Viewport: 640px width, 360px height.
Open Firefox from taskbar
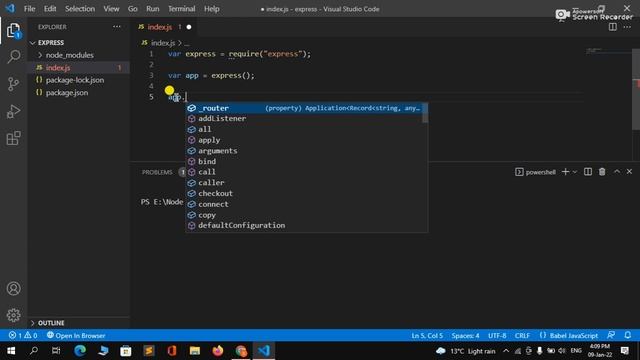pyautogui.click(x=218, y=351)
